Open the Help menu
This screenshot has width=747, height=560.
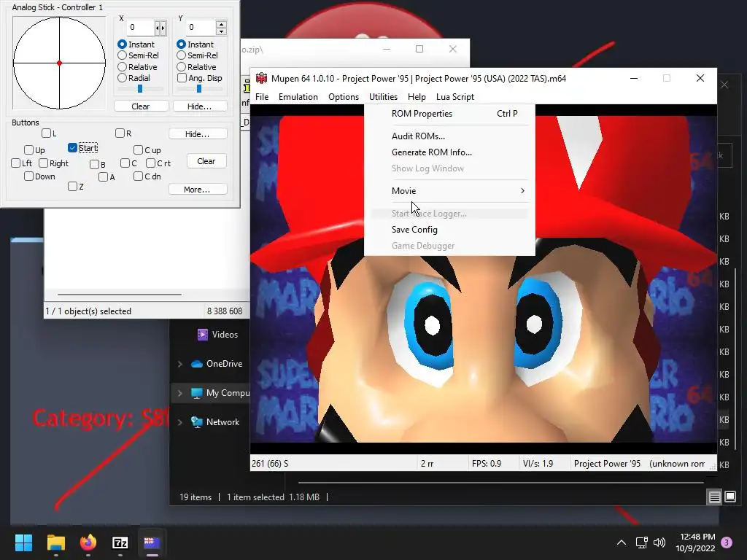coord(417,97)
